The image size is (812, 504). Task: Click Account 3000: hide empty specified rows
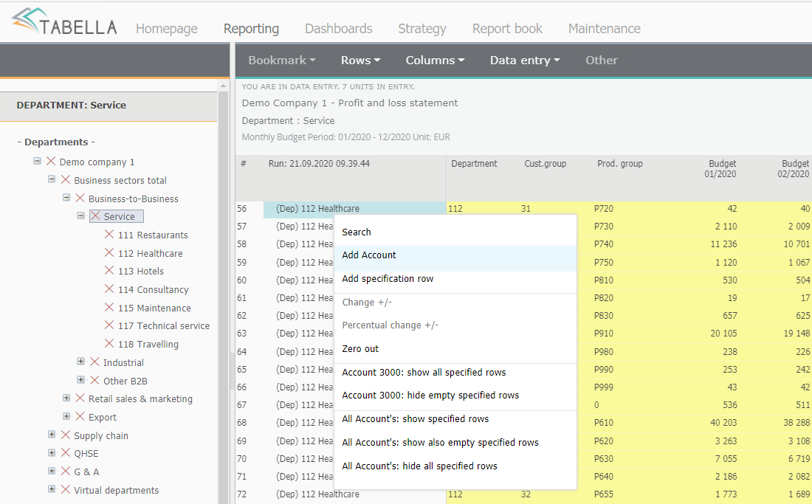455,396
